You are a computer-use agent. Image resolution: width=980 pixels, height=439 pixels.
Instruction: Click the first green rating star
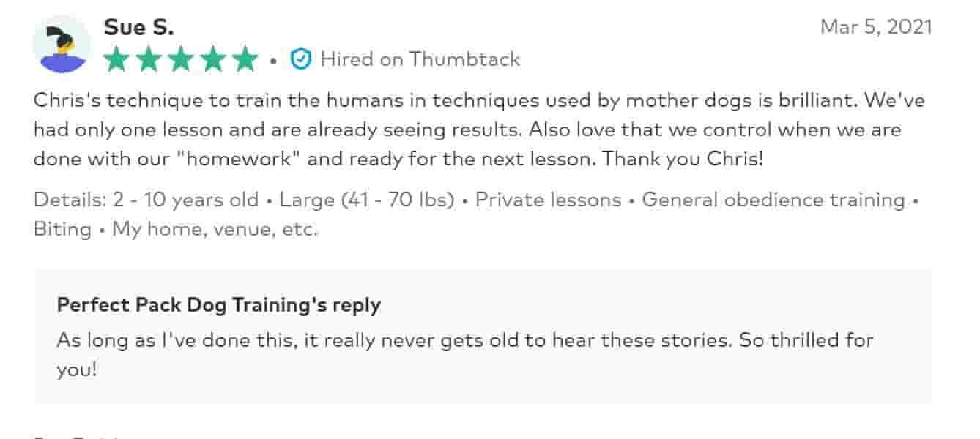(x=116, y=59)
